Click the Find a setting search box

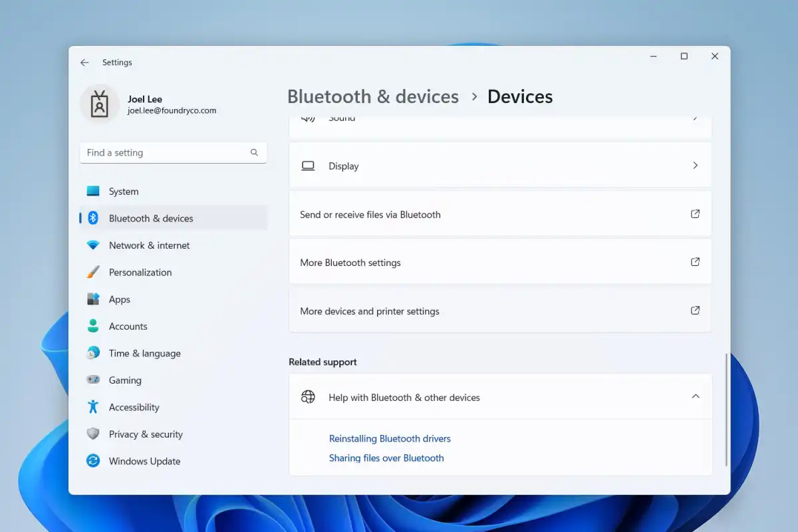pyautogui.click(x=170, y=152)
